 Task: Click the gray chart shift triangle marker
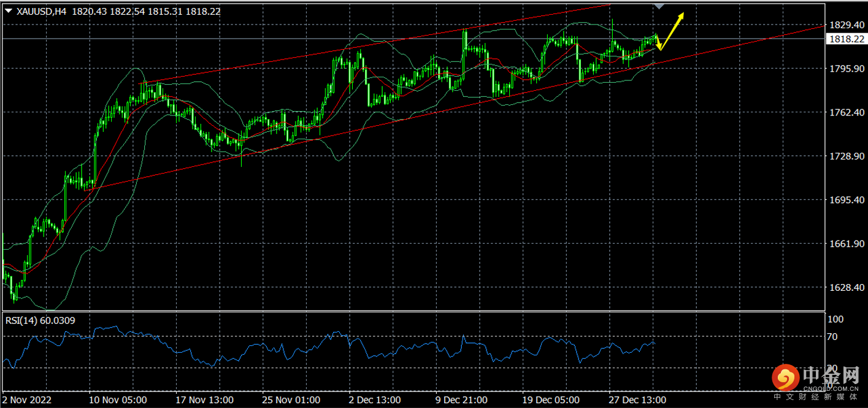[659, 6]
